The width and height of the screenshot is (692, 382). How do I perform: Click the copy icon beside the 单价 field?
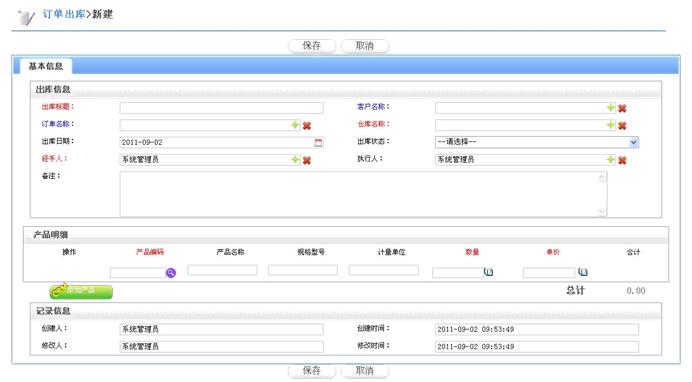(583, 272)
